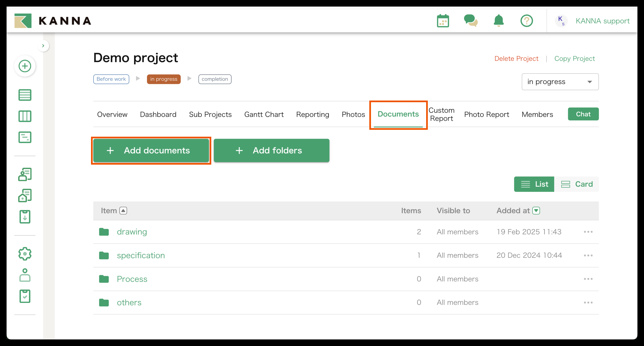This screenshot has height=346, width=644.
Task: Switch to the Gantt Chart tab
Action: 264,114
